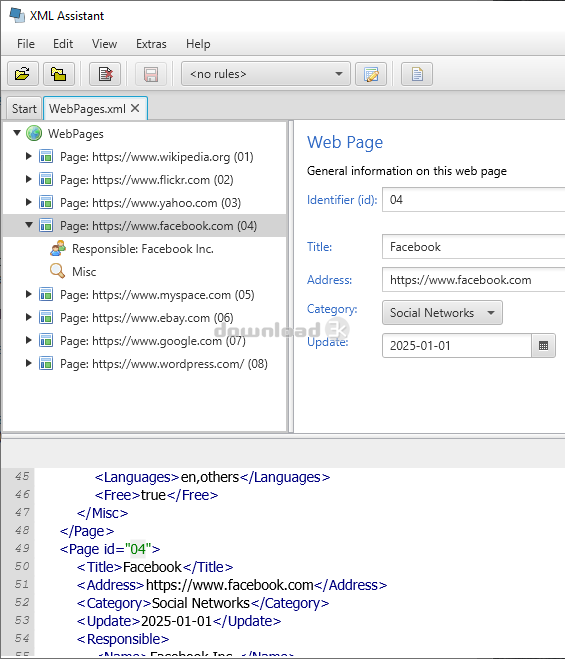
Task: Select the WebPages root tree item
Action: click(x=76, y=134)
